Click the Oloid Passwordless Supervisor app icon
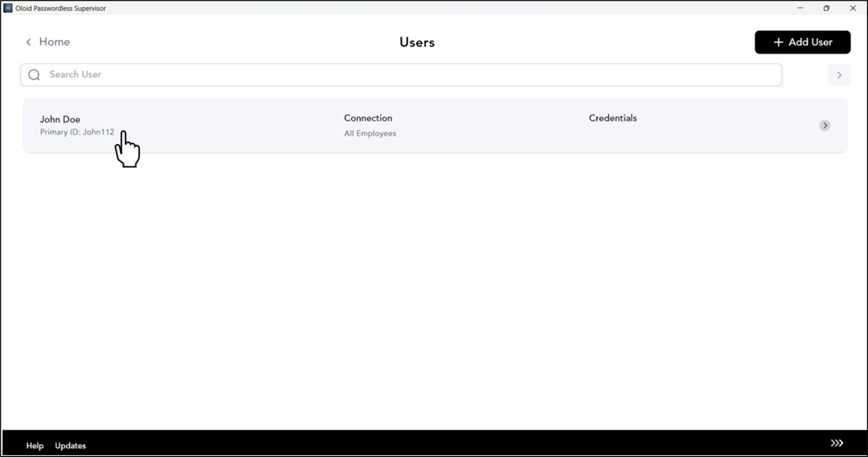 coord(8,8)
